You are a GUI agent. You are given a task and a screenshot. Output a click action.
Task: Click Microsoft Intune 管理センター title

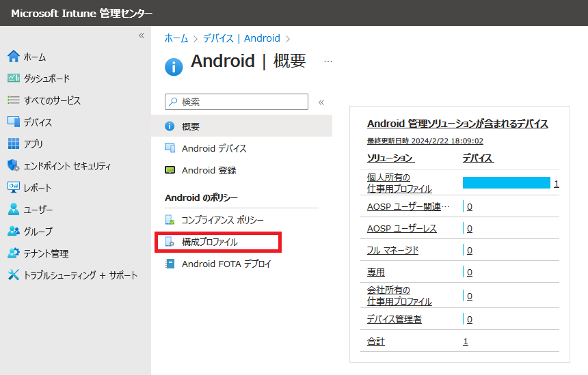click(x=82, y=13)
